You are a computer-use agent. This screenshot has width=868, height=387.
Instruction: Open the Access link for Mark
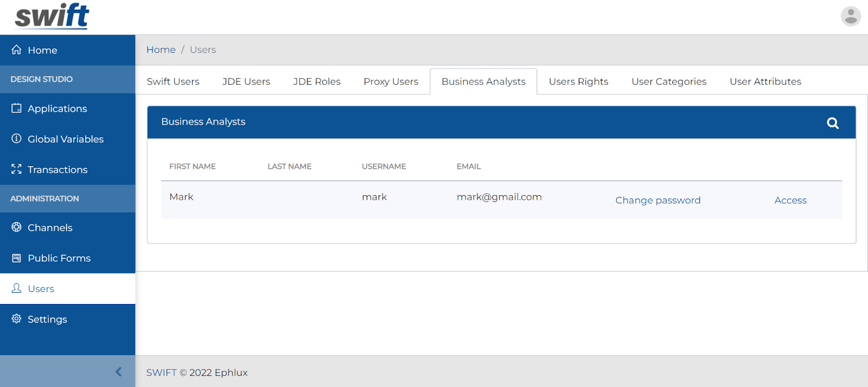click(x=790, y=200)
